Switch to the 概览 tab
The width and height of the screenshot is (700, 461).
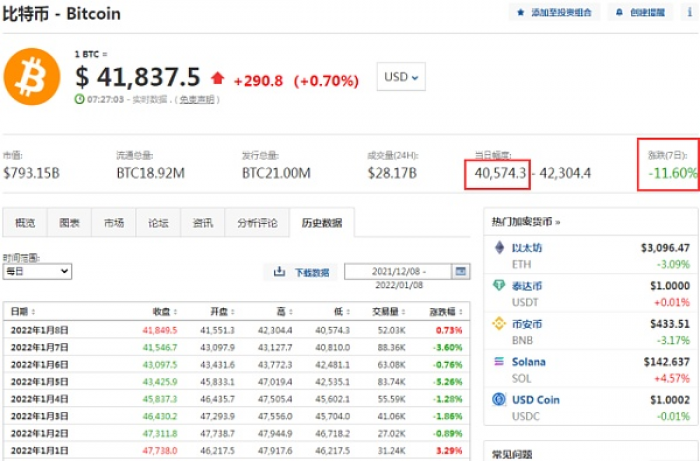(25, 223)
